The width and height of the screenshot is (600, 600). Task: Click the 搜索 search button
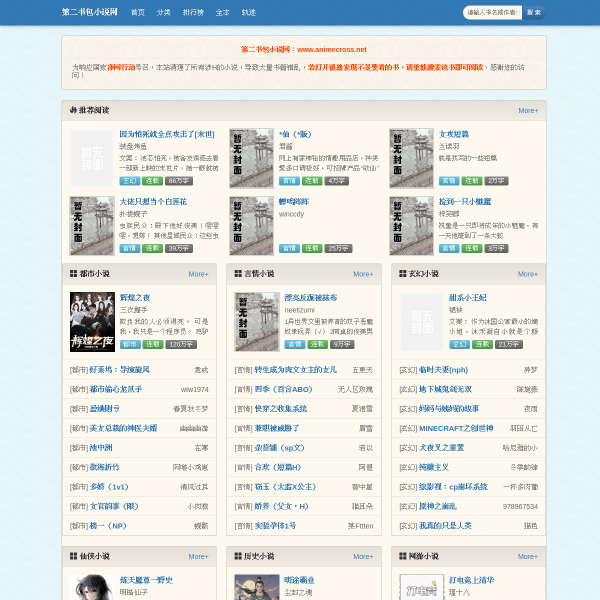click(x=533, y=12)
